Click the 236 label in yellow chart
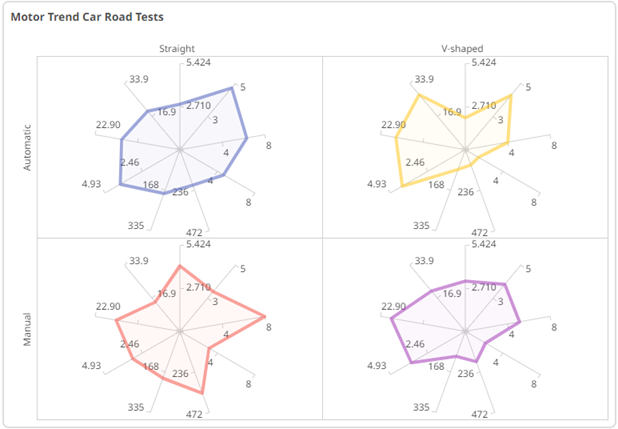This screenshot has width=618, height=429. click(466, 192)
